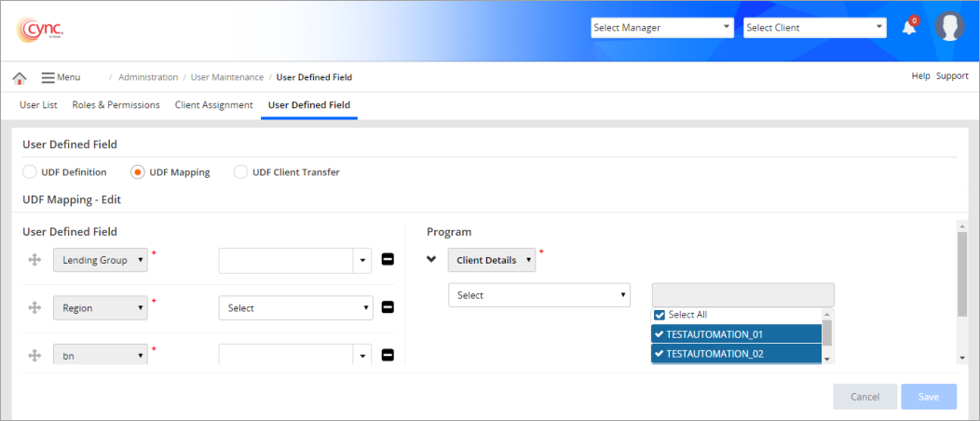980x421 pixels.
Task: Open the Select Manager dropdown
Action: click(661, 28)
